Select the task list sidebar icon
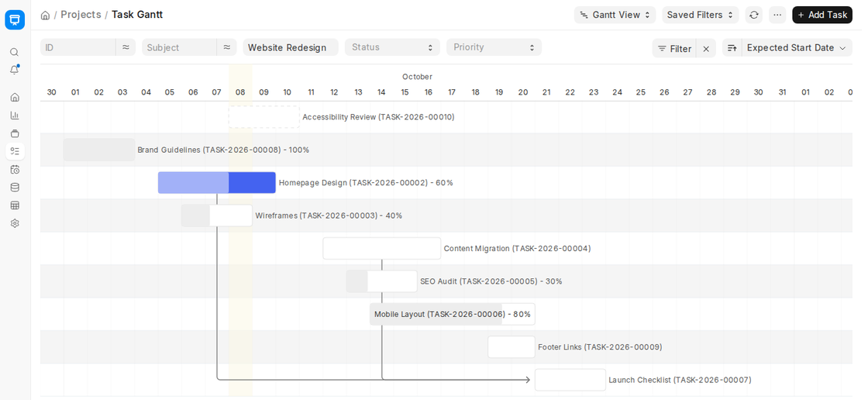 (15, 151)
